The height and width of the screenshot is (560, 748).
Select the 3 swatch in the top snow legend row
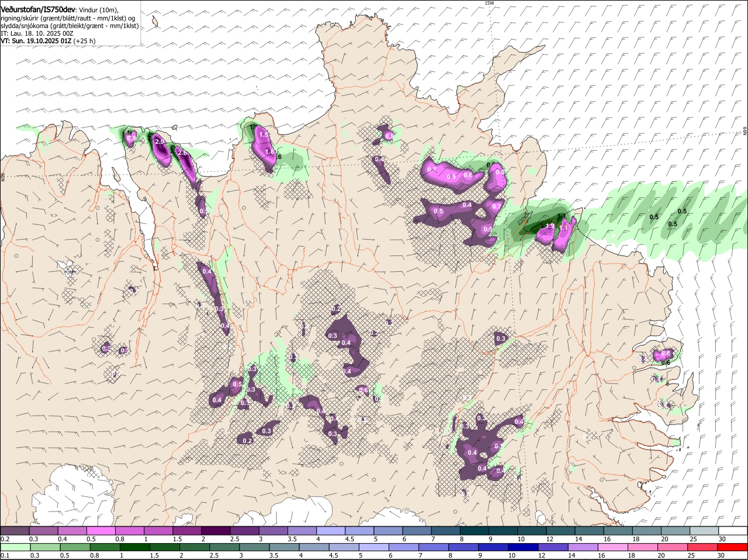click(x=272, y=530)
